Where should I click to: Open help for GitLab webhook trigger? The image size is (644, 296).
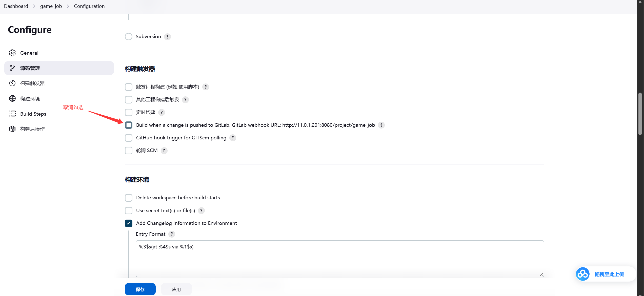pyautogui.click(x=381, y=125)
